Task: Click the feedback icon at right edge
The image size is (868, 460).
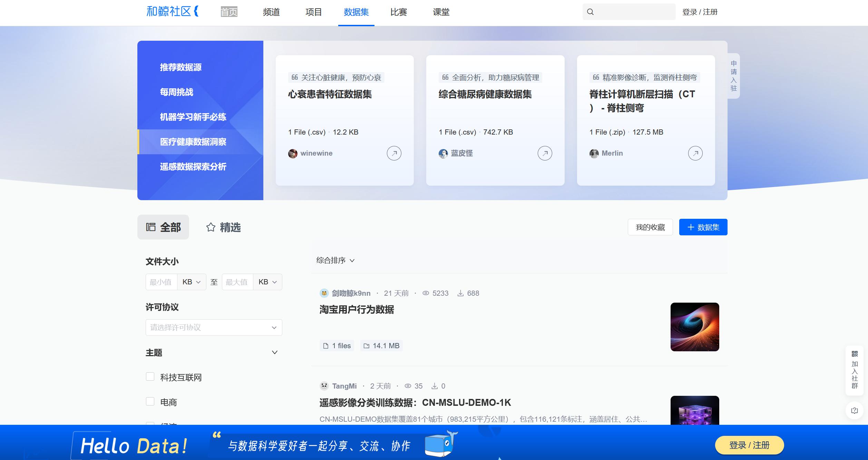Action: (855, 411)
